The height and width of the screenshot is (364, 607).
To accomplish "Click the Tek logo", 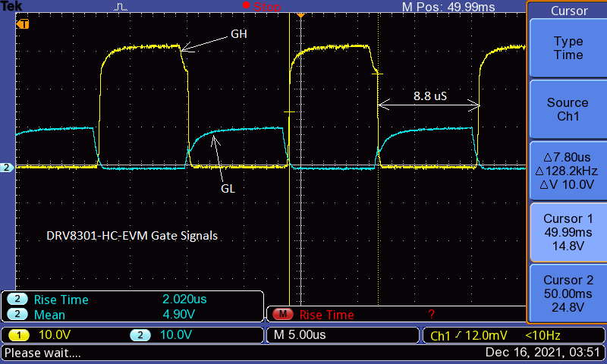I will (11, 6).
